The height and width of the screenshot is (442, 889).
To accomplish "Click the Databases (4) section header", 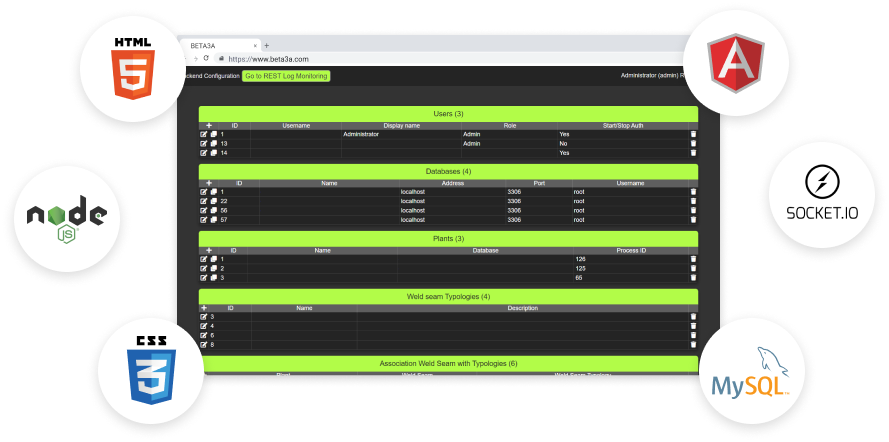I will (448, 171).
